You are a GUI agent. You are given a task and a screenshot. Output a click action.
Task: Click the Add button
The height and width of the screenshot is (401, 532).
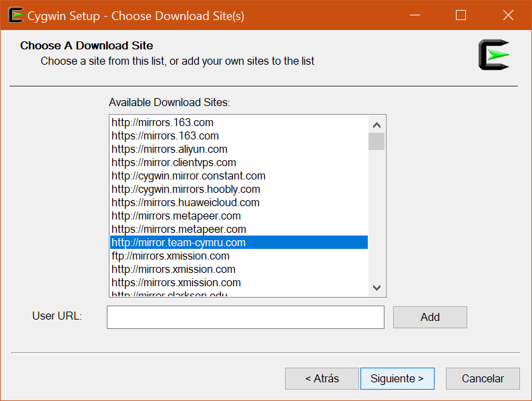431,317
